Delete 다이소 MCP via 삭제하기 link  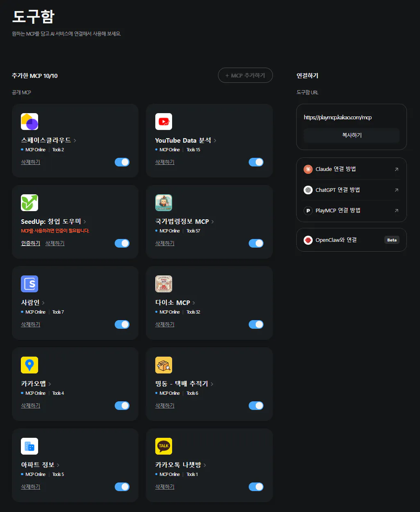(x=165, y=325)
